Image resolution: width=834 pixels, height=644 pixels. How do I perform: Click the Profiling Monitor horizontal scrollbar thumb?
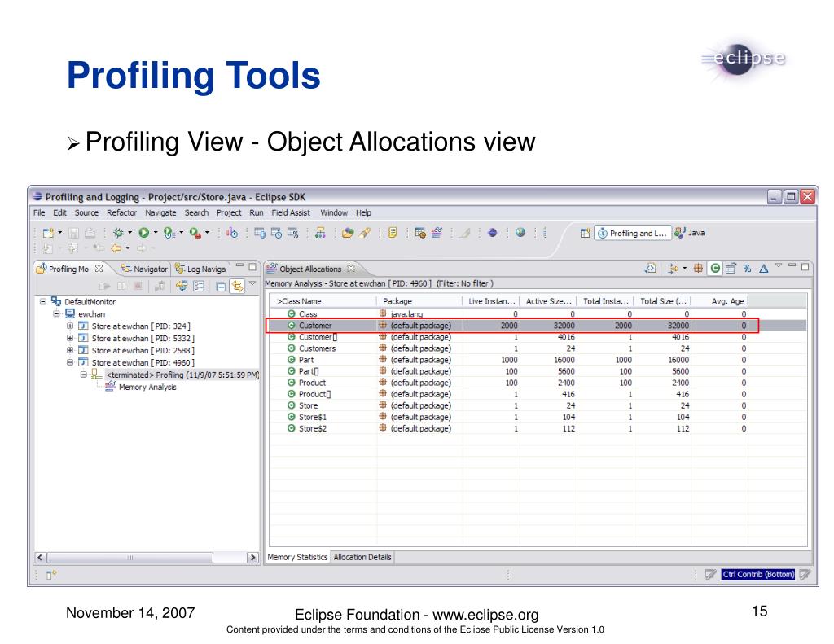[129, 558]
